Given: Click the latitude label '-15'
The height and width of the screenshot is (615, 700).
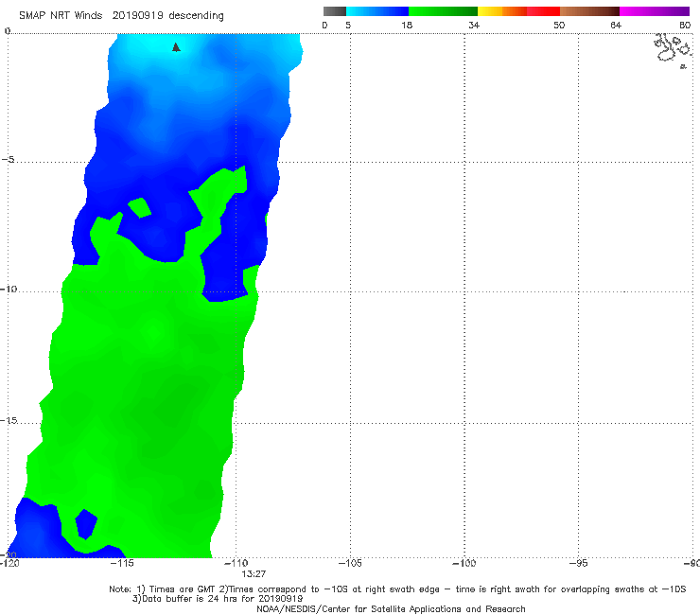Looking at the screenshot, I should tap(9, 420).
